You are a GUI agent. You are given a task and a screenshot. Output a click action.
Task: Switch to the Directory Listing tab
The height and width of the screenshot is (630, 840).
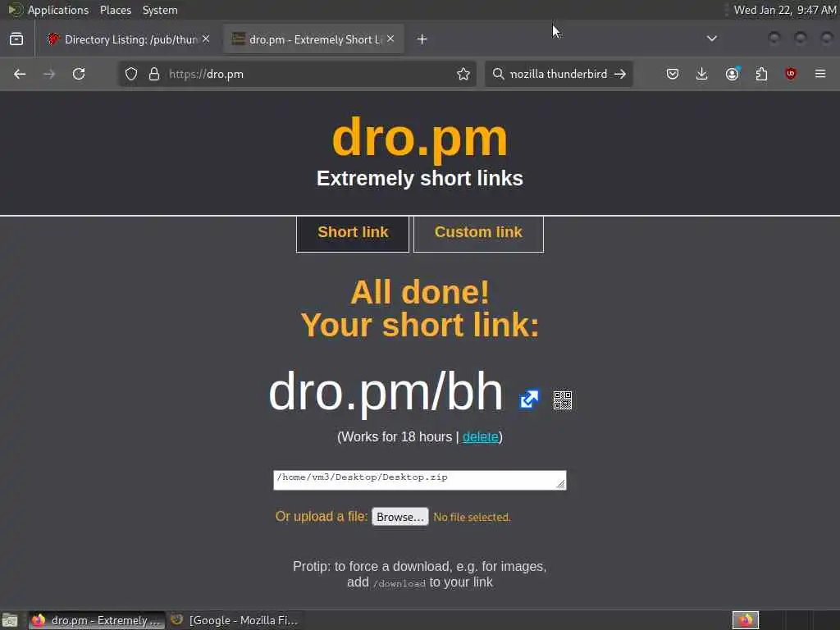point(129,39)
